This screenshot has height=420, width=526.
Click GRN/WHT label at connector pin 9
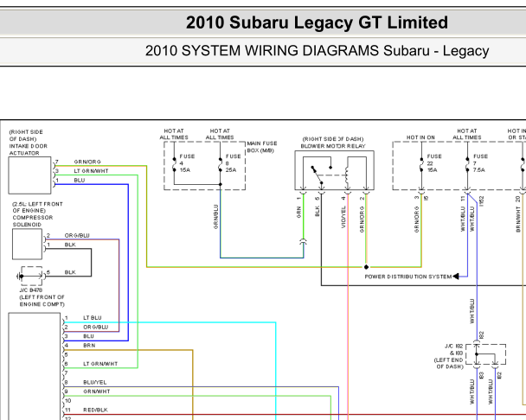[97, 391]
